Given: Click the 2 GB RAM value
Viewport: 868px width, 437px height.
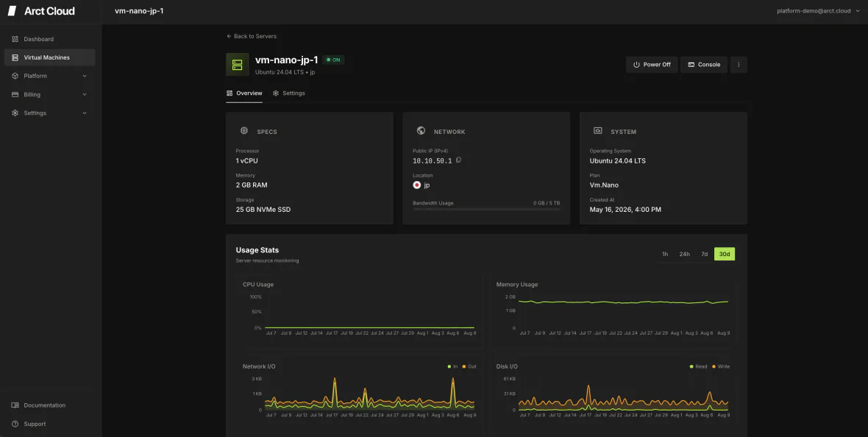Looking at the screenshot, I should pyautogui.click(x=252, y=185).
